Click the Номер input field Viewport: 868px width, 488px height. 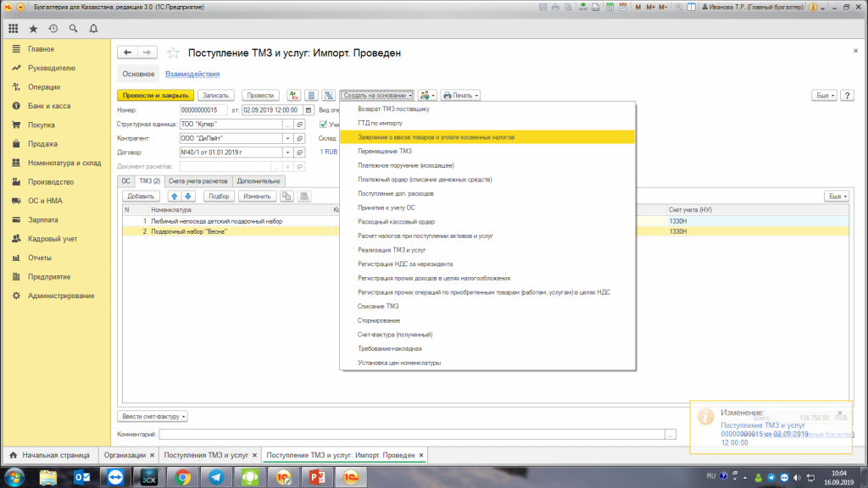[203, 110]
